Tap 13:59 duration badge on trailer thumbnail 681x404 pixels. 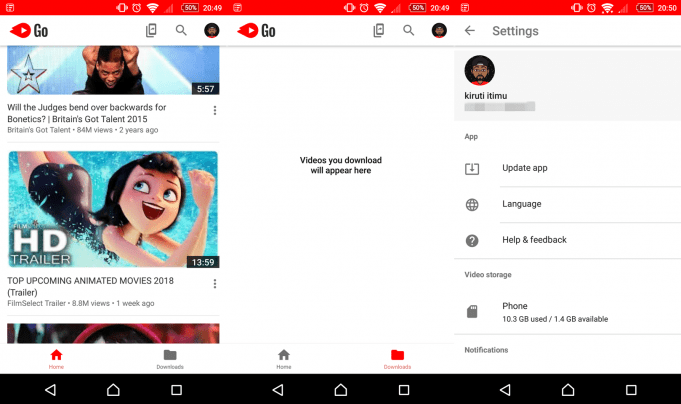click(203, 262)
